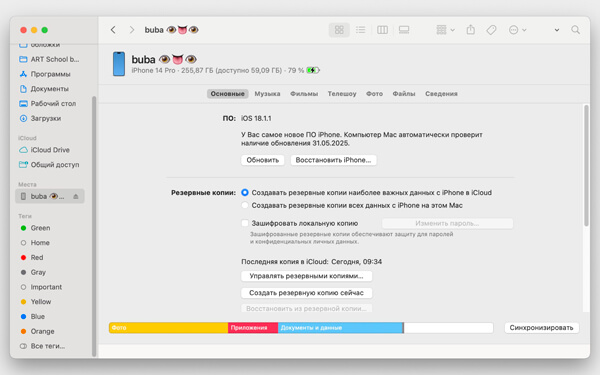The image size is (600, 375).
Task: Click the yellow Фото storage segment
Action: [x=168, y=328]
